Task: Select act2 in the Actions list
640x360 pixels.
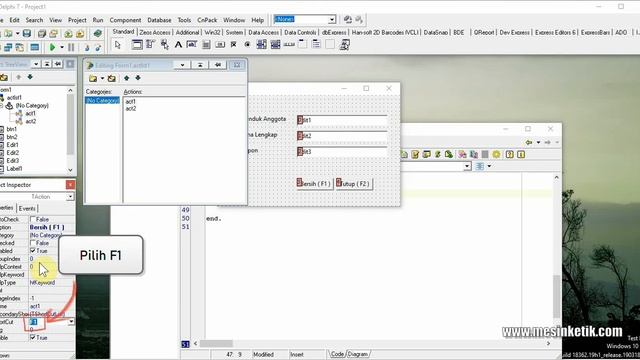Action: point(131,109)
